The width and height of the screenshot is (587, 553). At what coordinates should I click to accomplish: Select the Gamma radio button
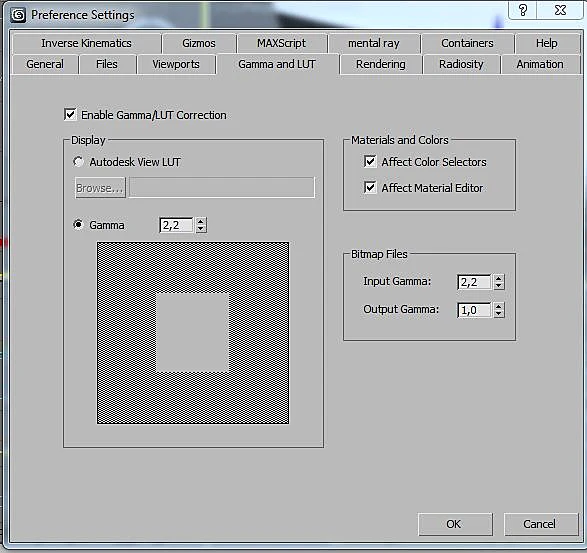(78, 225)
